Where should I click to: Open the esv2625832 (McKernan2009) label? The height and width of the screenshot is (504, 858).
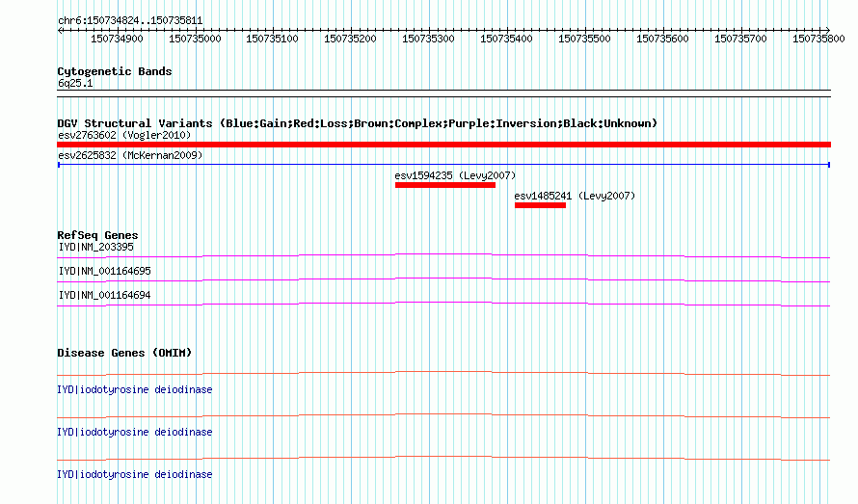pyautogui.click(x=130, y=155)
